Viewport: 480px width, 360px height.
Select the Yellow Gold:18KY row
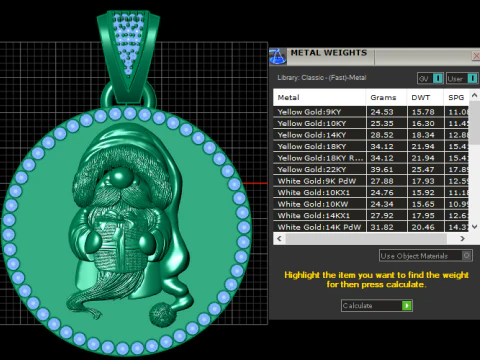[x=371, y=146]
